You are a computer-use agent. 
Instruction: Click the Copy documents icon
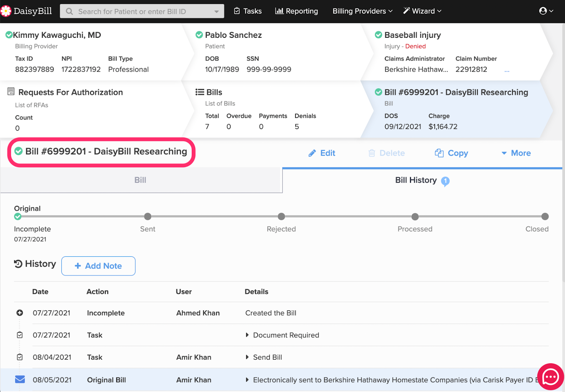(439, 153)
